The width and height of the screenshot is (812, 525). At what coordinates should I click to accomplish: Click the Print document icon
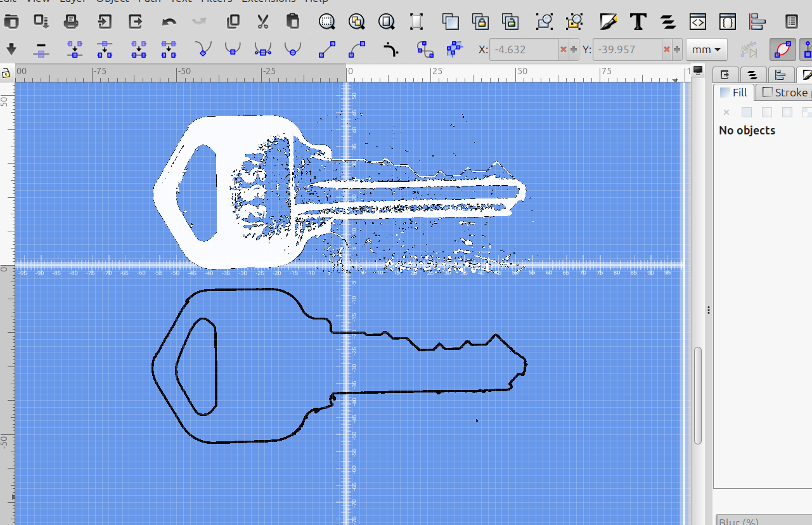tap(72, 22)
